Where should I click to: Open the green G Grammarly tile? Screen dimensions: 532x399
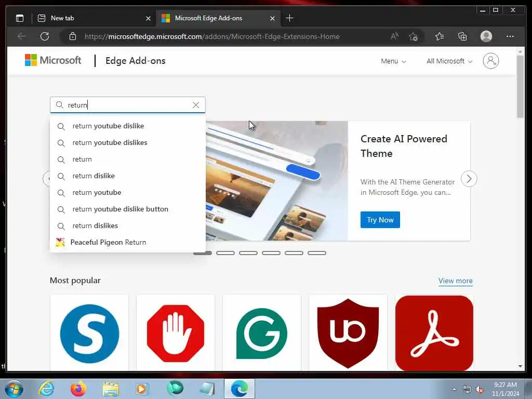click(262, 333)
